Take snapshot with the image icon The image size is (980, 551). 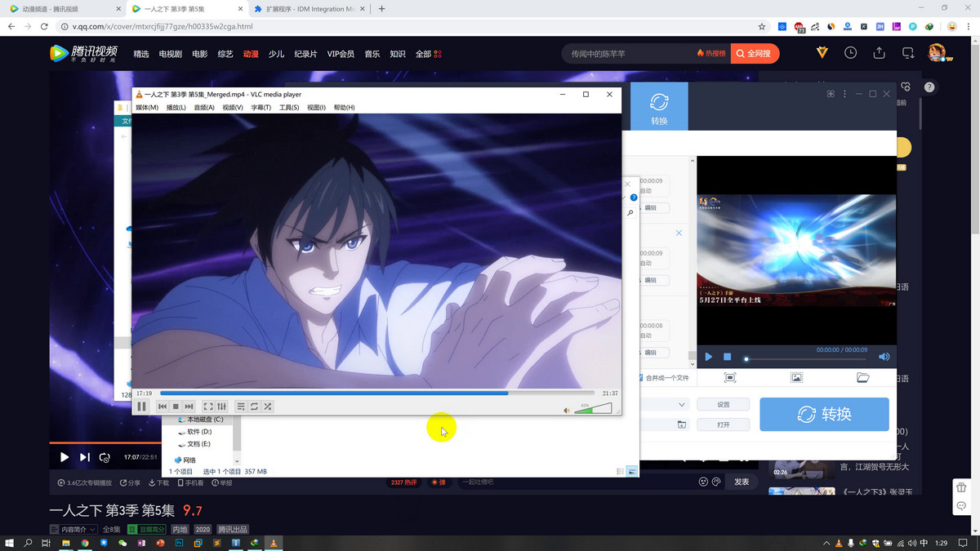796,378
